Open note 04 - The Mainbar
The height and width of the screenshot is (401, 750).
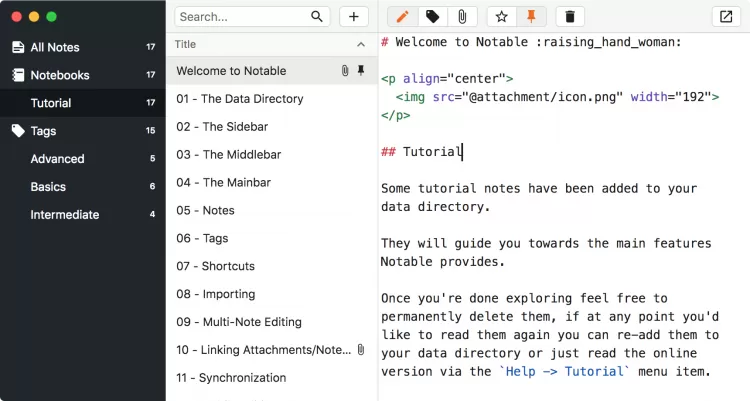pos(272,182)
